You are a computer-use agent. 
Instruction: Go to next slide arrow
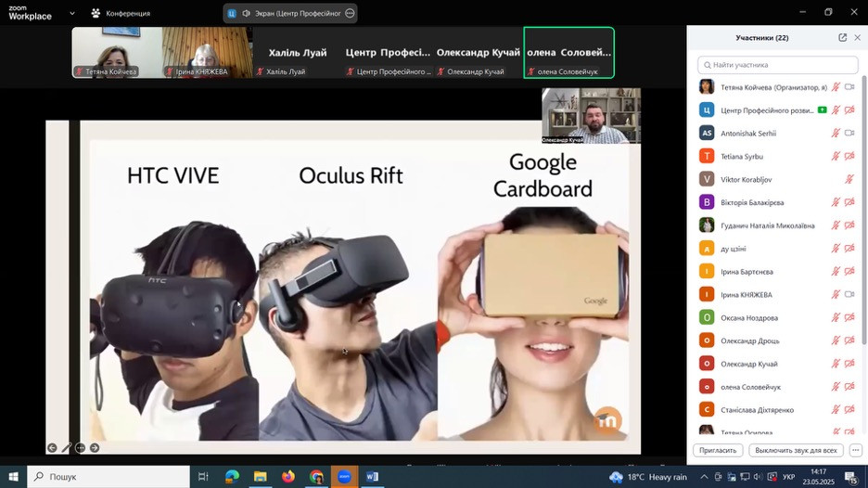pyautogui.click(x=95, y=447)
